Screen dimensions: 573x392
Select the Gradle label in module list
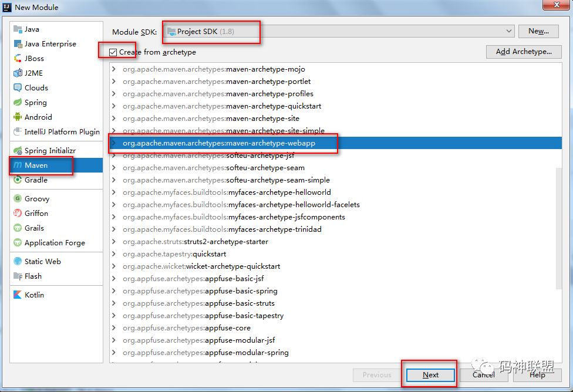[36, 180]
